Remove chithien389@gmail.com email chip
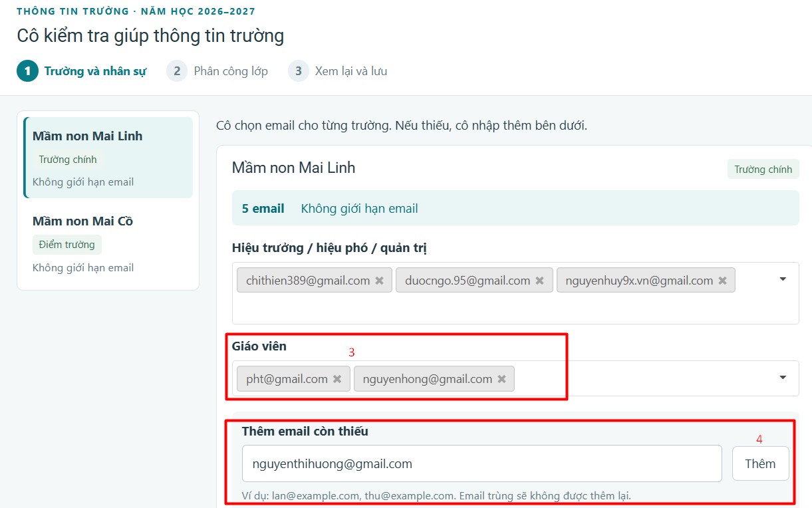The width and height of the screenshot is (812, 508). [379, 281]
